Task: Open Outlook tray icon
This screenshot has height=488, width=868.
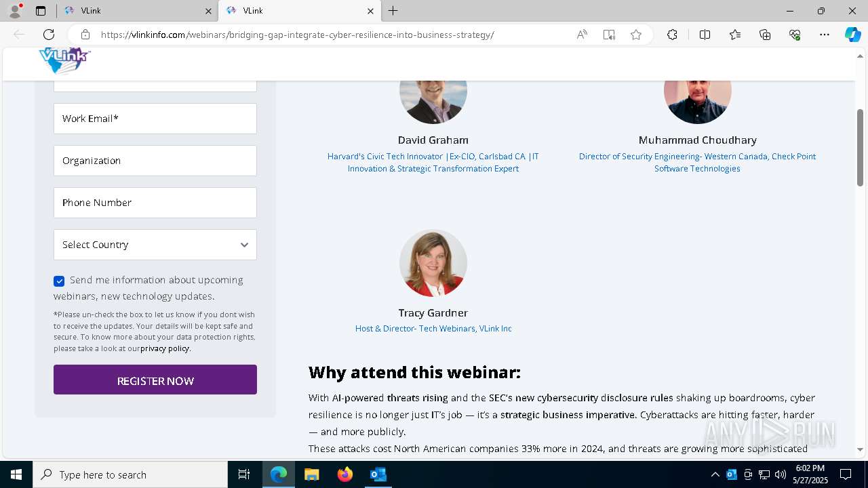Action: (732, 474)
